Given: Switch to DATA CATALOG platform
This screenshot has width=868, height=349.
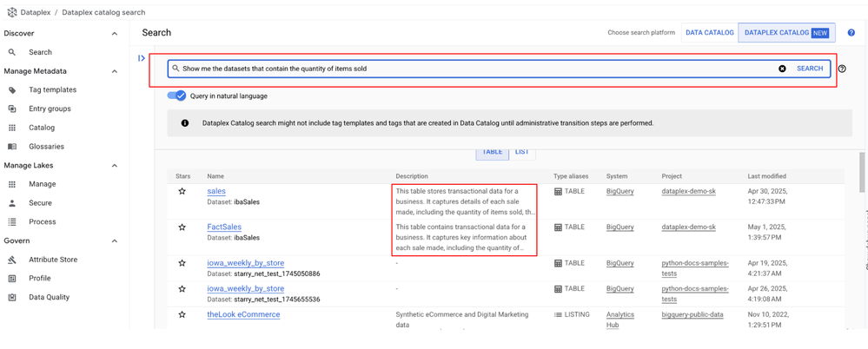Looking at the screenshot, I should point(710,33).
